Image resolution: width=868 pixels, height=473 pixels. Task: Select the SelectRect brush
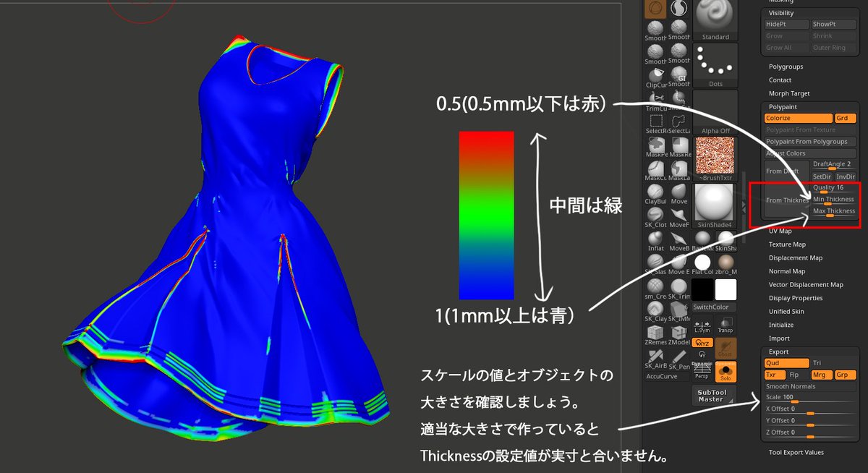click(656, 124)
